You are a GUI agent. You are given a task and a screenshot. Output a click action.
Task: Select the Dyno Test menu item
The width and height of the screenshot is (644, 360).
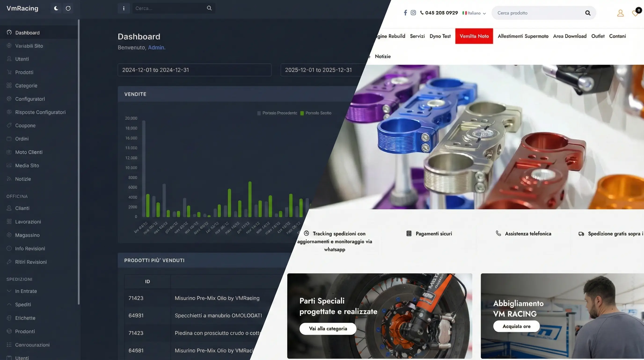pyautogui.click(x=440, y=36)
